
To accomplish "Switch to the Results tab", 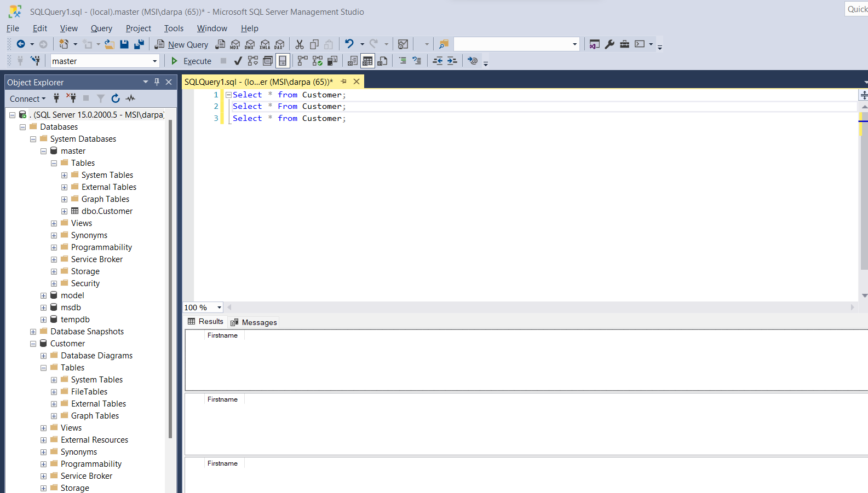I will point(205,322).
